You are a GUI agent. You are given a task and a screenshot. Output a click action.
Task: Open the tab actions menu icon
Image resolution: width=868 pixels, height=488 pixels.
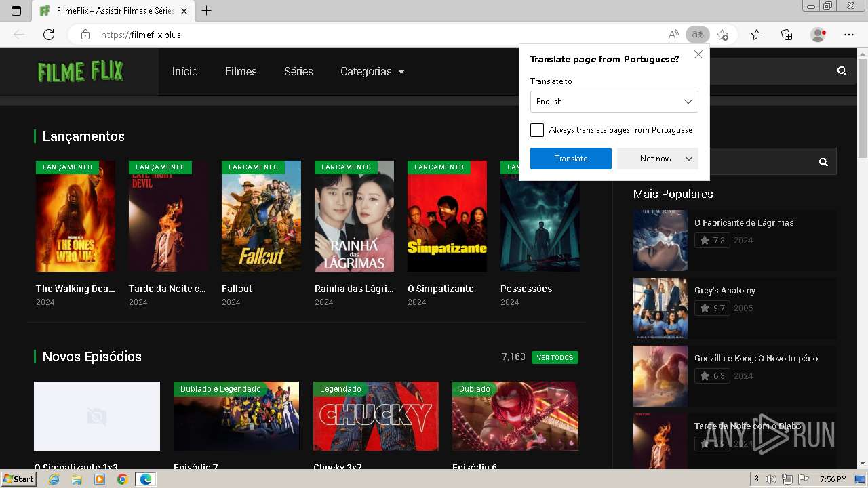(x=16, y=11)
